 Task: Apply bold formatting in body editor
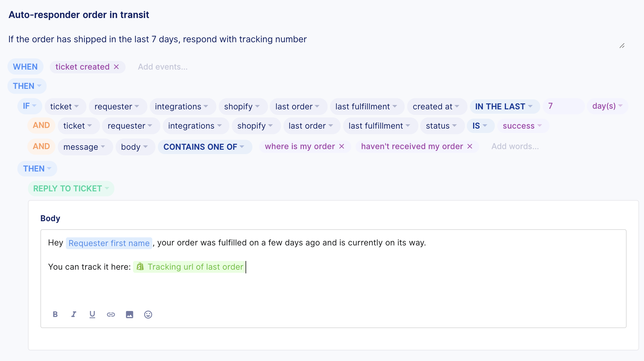click(x=55, y=314)
